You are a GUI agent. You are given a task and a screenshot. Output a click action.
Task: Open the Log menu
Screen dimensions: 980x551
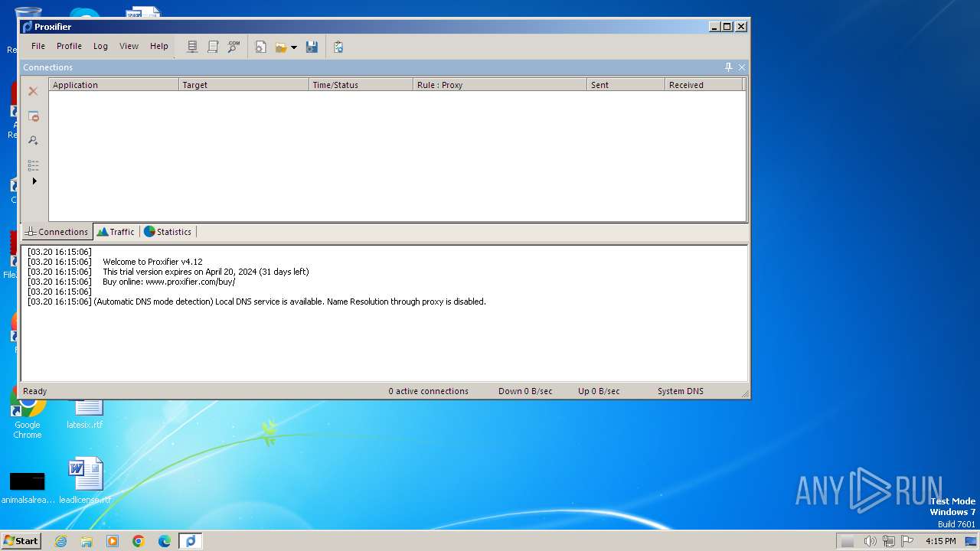click(100, 46)
